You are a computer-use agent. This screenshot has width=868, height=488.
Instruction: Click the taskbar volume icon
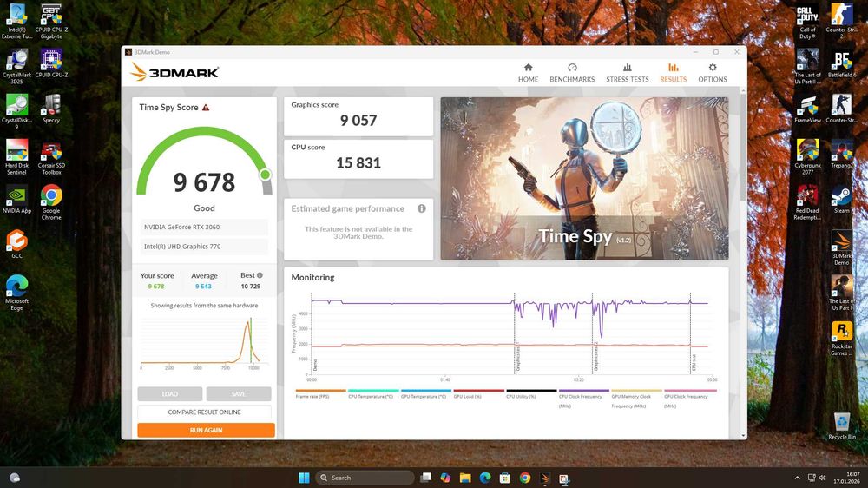[x=822, y=478]
